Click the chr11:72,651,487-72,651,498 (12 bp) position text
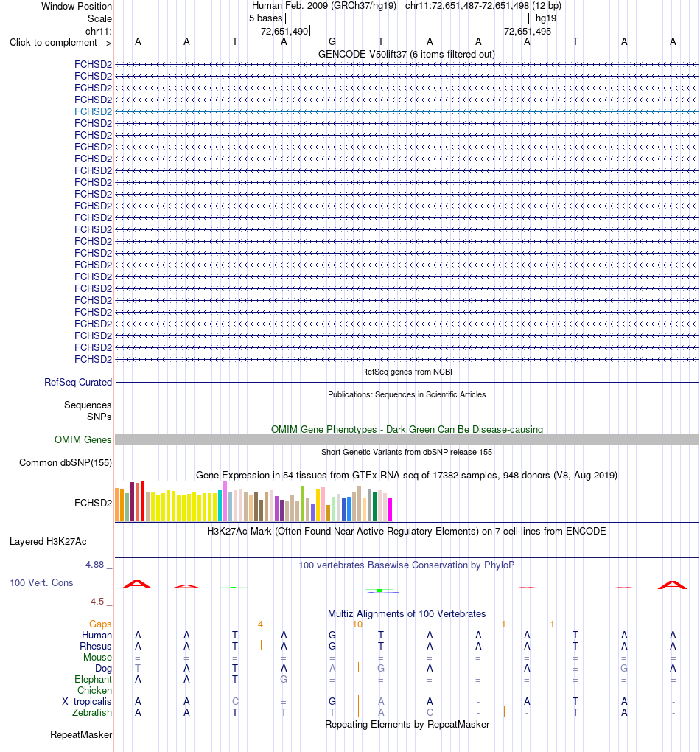Screen dimensions: 700x752 tap(483, 6)
